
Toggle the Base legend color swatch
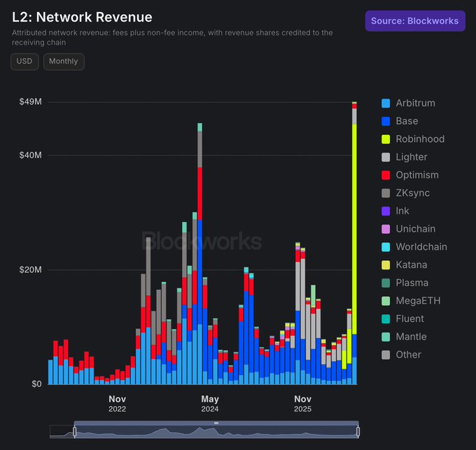(386, 121)
